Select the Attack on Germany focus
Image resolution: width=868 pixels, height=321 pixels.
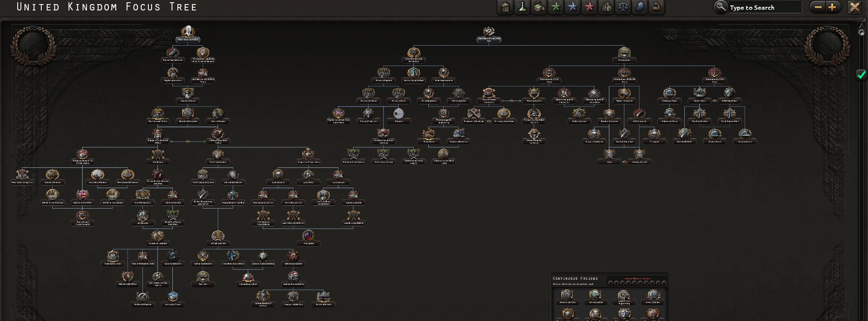coord(157,238)
